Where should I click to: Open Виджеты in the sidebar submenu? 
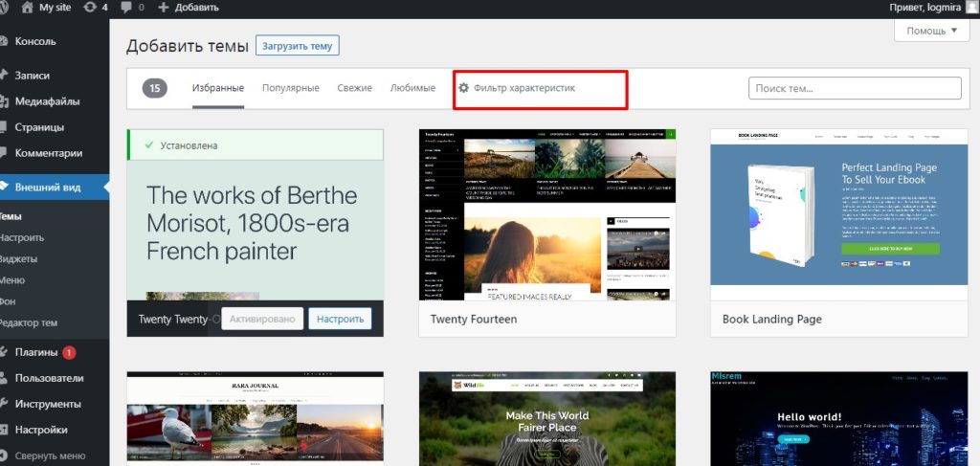coord(19,258)
